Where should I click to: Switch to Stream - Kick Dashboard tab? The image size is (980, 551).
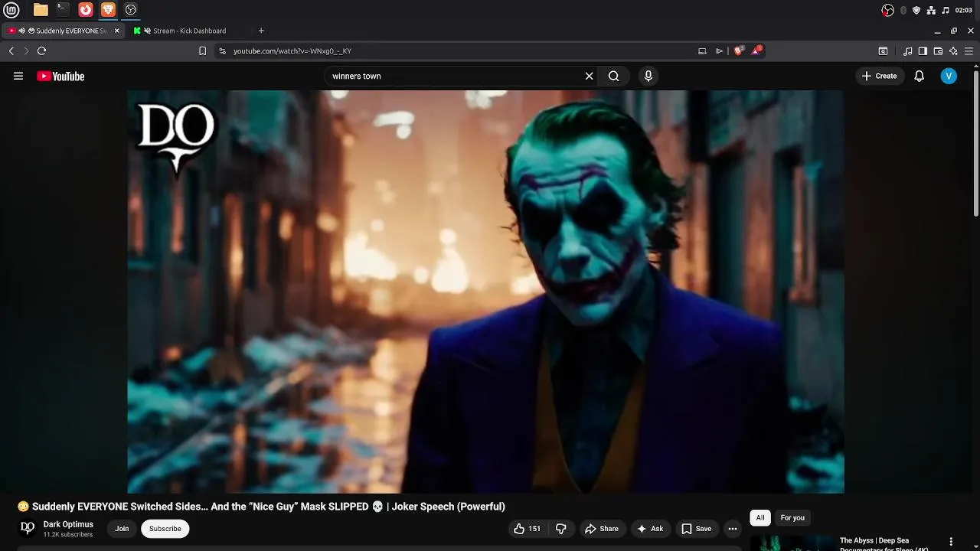coord(189,31)
